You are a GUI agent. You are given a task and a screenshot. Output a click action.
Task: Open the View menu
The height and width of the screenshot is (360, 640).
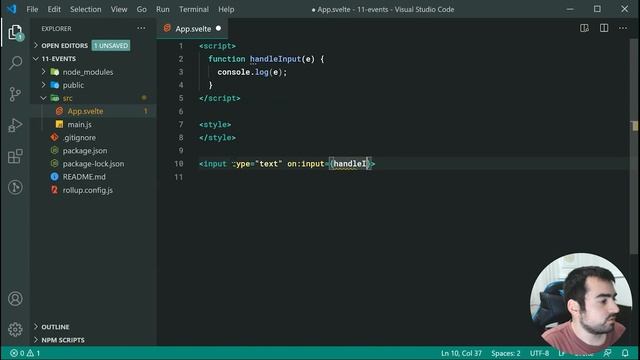119,9
